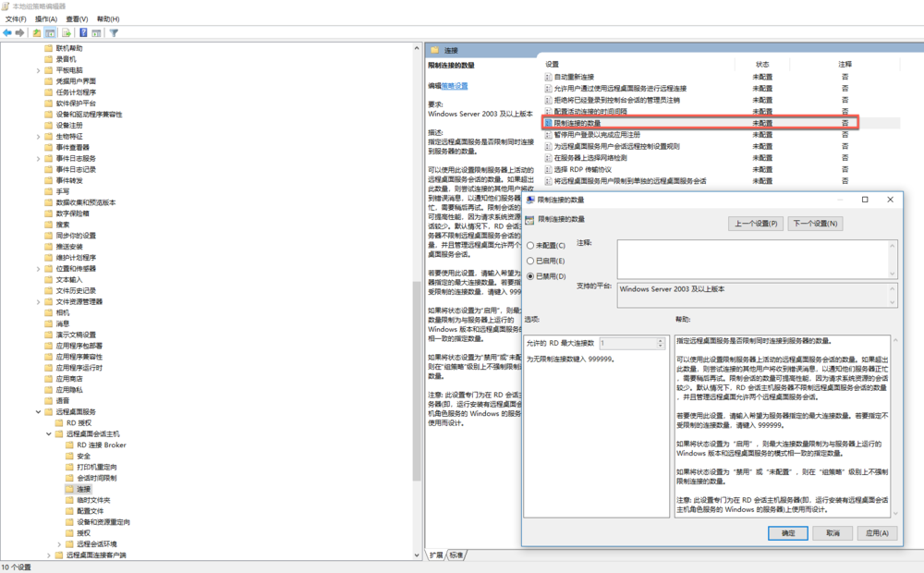Expand the 事件日志服务 tree node
This screenshot has width=924, height=573.
tap(38, 159)
